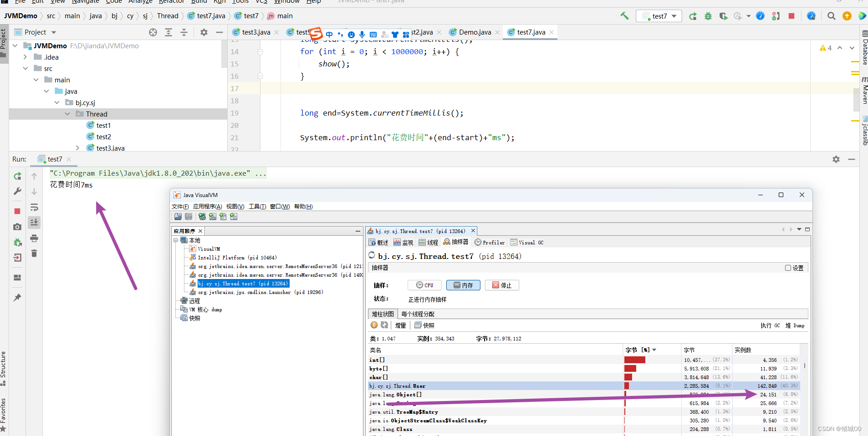
Task: Click the Build project hammer icon
Action: [x=624, y=16]
